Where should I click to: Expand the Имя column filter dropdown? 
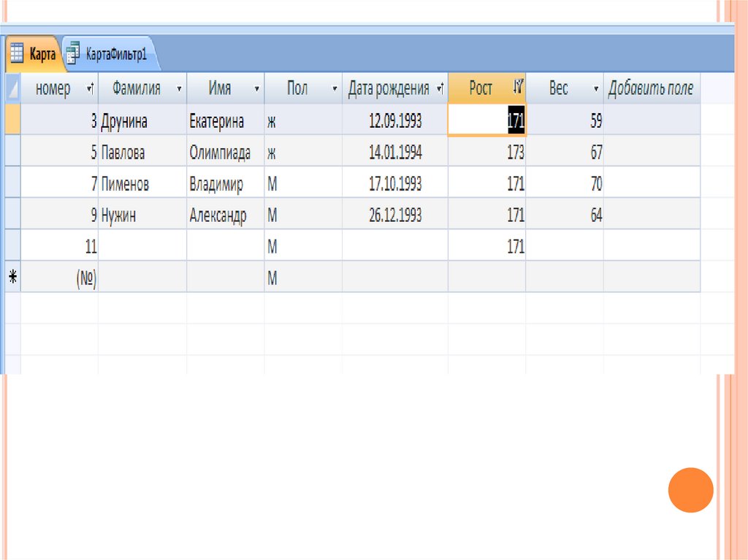pos(256,89)
